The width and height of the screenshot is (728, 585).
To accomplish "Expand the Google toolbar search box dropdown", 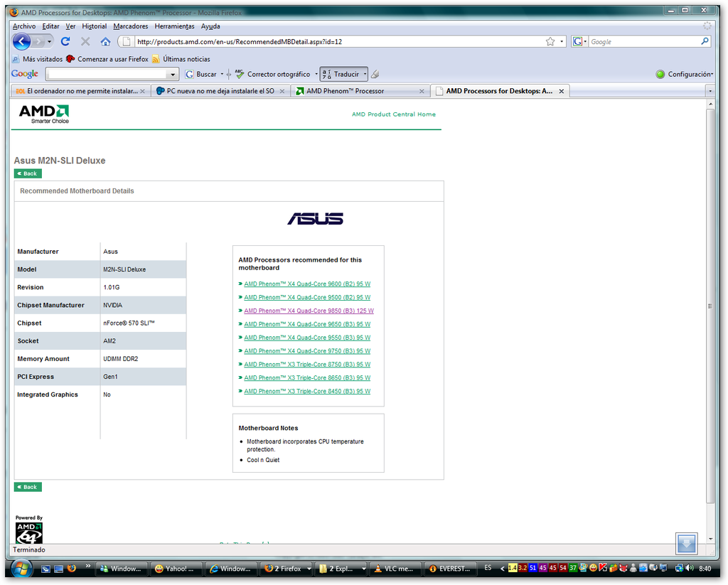I will tap(173, 75).
